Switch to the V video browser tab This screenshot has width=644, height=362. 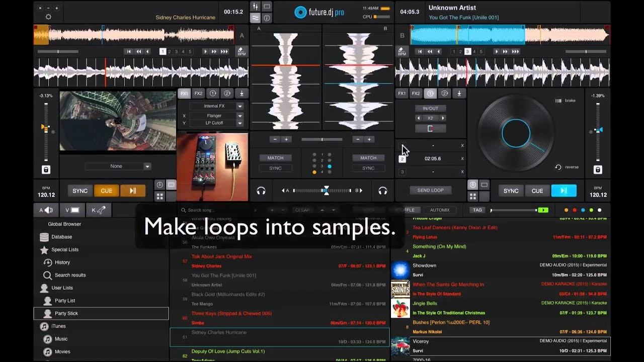[72, 210]
